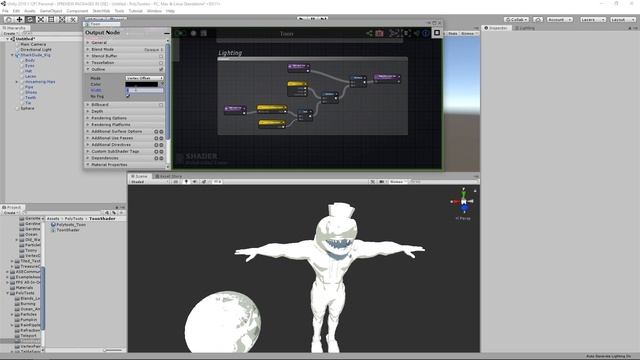Toggle the Tessellation checkbox
Viewport: 640px width, 360px height.
point(161,63)
